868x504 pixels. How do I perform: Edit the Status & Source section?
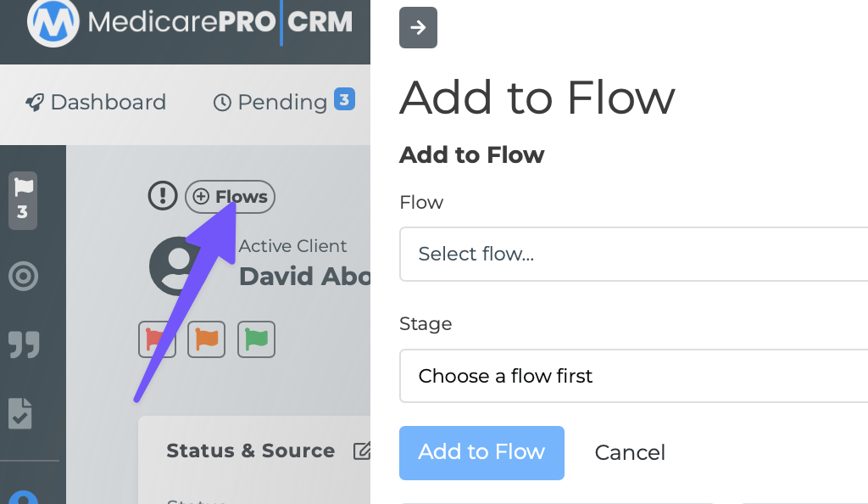tap(362, 451)
